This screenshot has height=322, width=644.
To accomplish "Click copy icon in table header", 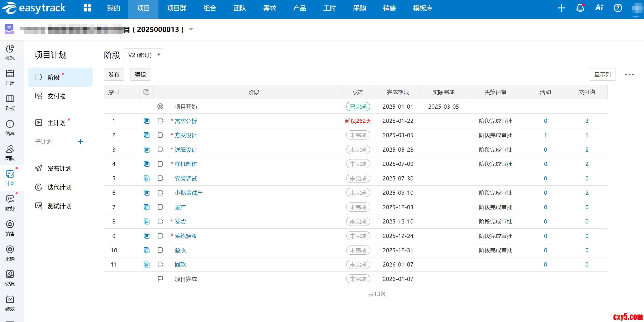I will pyautogui.click(x=146, y=92).
